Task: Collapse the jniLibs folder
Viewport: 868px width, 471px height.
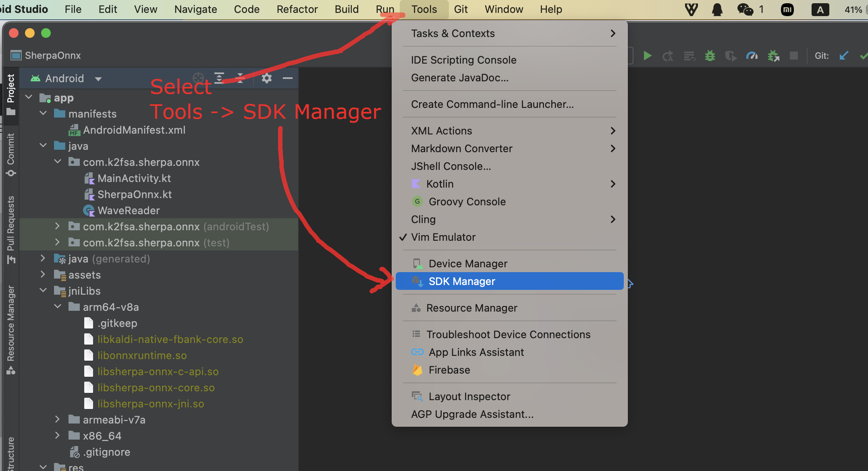Action: pos(43,290)
